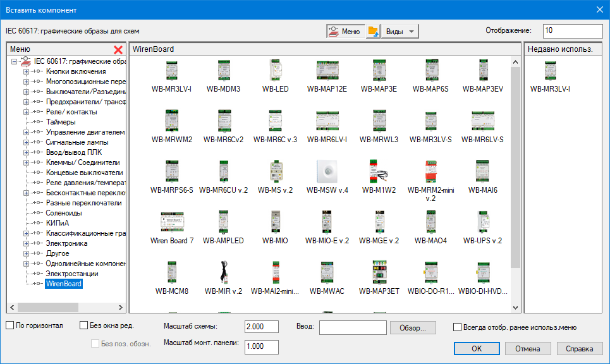
Task: Toggle the 'Без окна ред.' checkbox
Action: (84, 326)
